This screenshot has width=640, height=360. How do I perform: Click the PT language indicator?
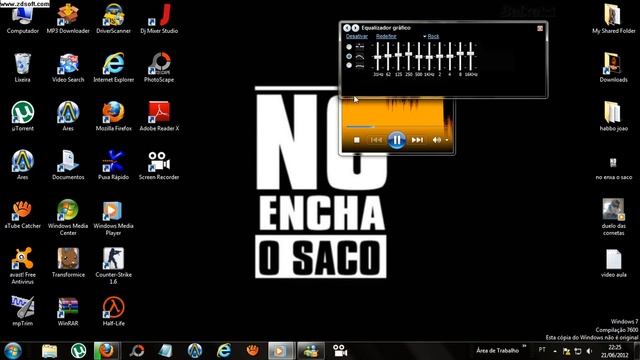(542, 350)
